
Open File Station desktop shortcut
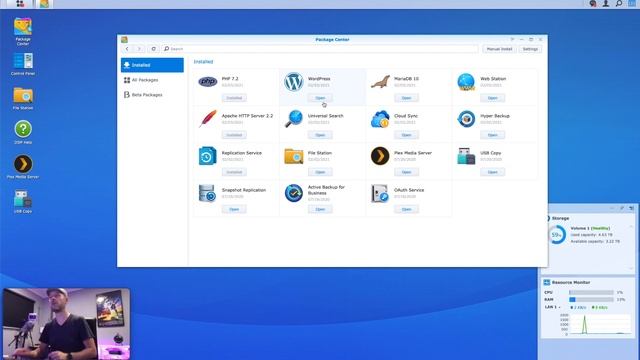pos(23,98)
